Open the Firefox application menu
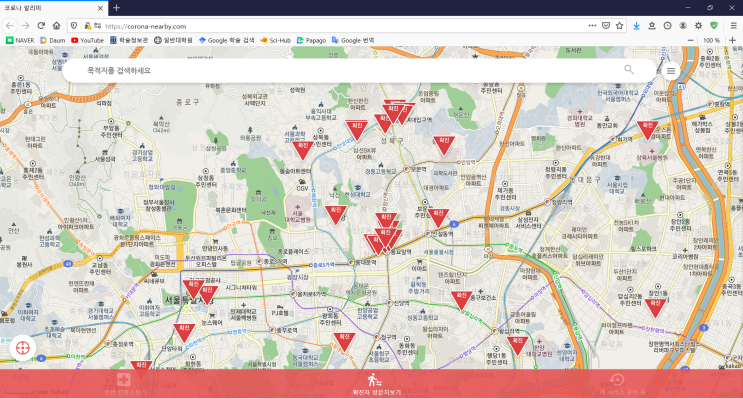 pos(734,26)
